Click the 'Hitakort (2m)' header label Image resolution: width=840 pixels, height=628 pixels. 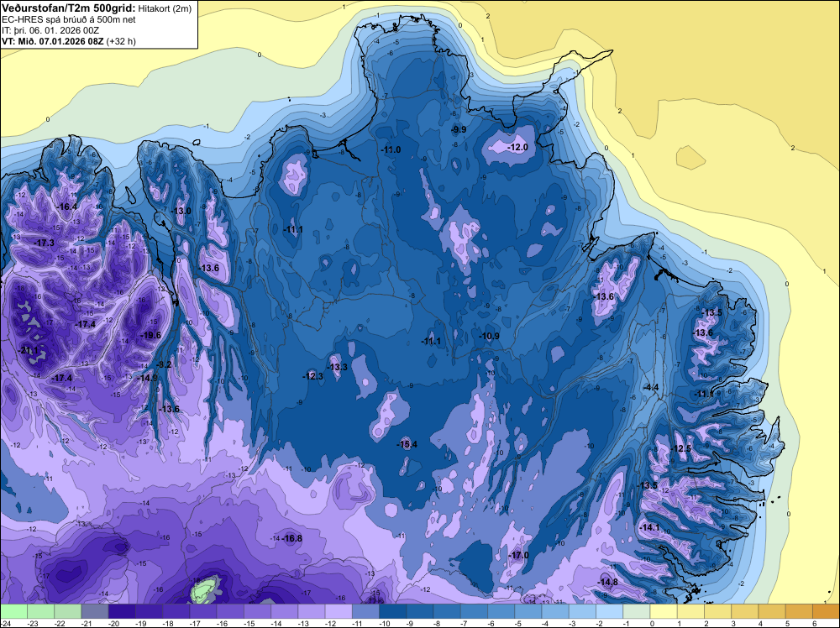point(165,8)
